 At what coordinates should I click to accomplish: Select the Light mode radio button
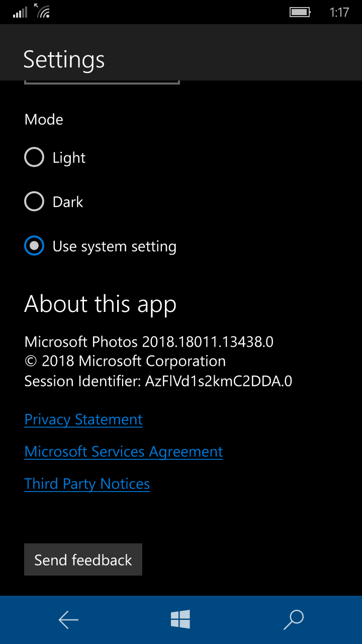point(34,157)
